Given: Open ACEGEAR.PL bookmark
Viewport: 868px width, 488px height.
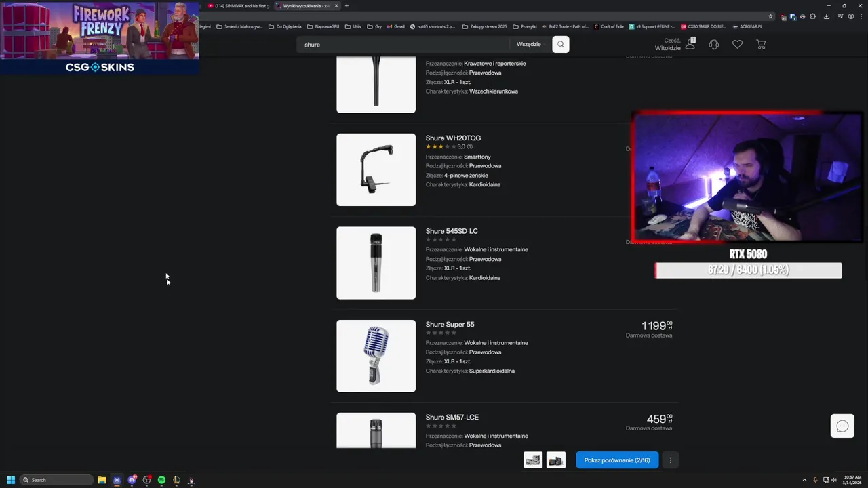Looking at the screenshot, I should click(747, 26).
